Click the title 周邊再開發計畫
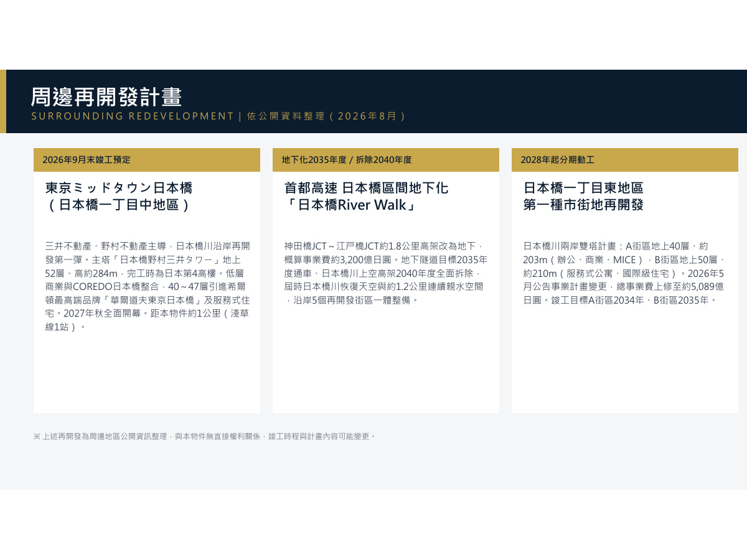Screen dimensions: 747x560 point(106,97)
